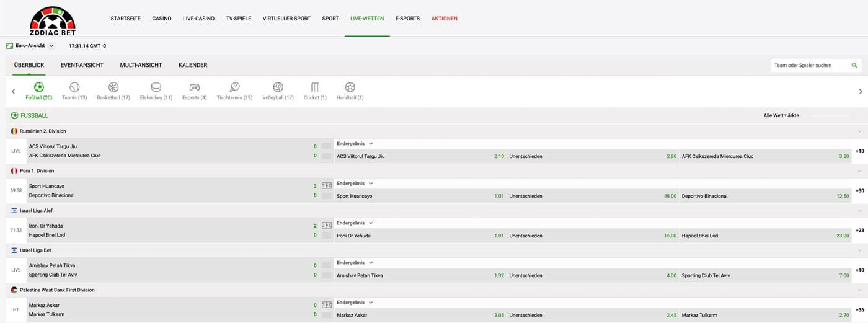Image resolution: width=868 pixels, height=323 pixels.
Task: Select the Cricket wicket icon
Action: 315,87
